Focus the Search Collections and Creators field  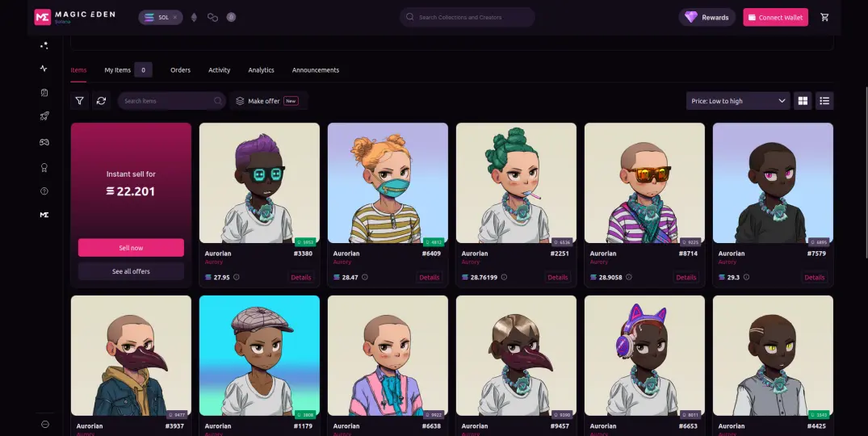click(x=468, y=17)
